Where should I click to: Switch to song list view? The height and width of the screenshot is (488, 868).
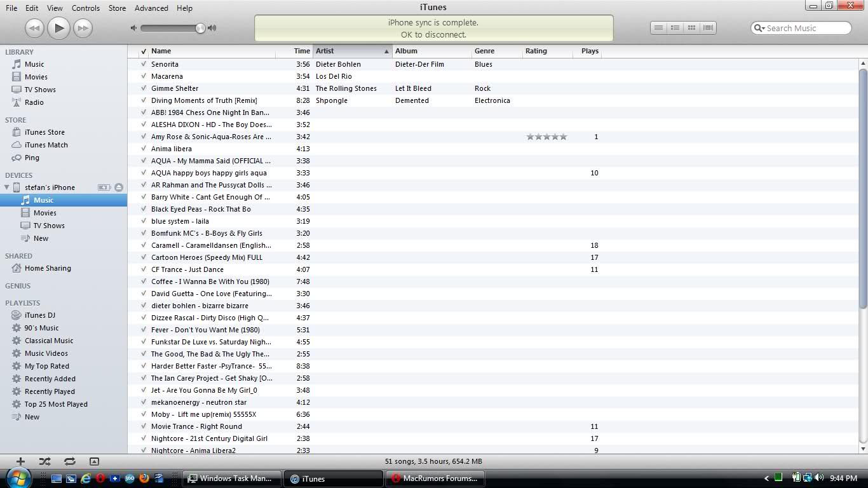coord(658,27)
